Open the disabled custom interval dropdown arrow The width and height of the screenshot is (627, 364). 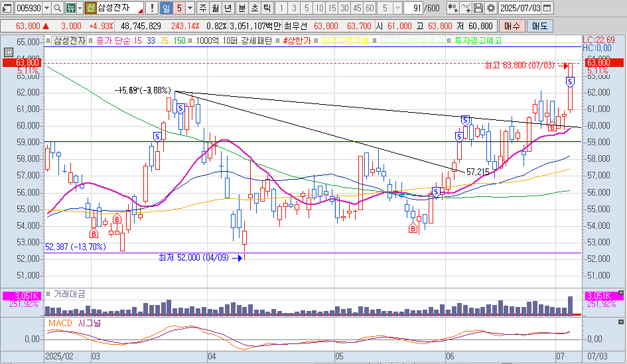(397, 7)
